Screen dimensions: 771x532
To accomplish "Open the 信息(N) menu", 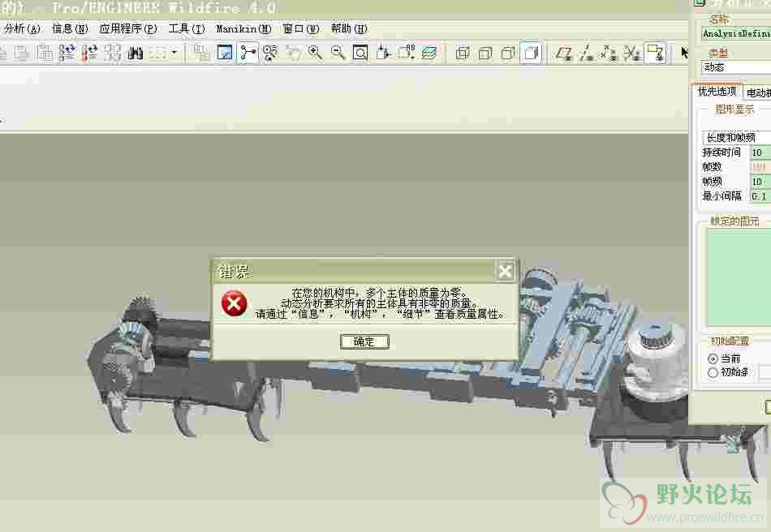I will [x=70, y=29].
